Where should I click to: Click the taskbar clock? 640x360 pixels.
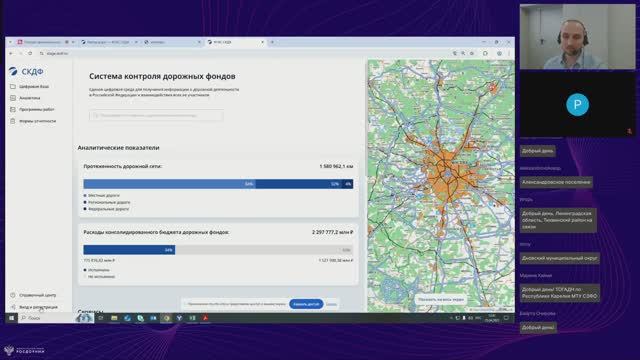492,318
